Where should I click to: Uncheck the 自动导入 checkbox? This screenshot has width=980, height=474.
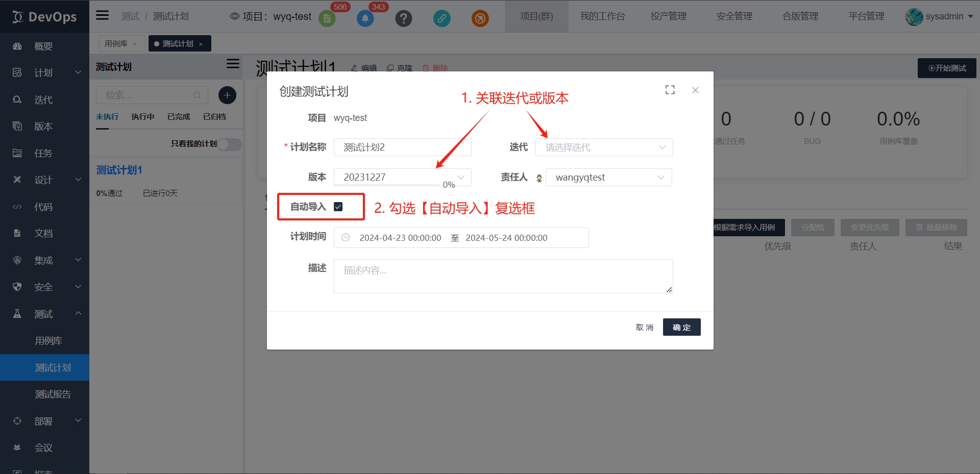338,206
